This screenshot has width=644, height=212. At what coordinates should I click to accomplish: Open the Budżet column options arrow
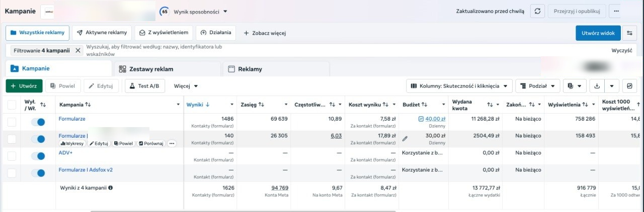tap(444, 104)
